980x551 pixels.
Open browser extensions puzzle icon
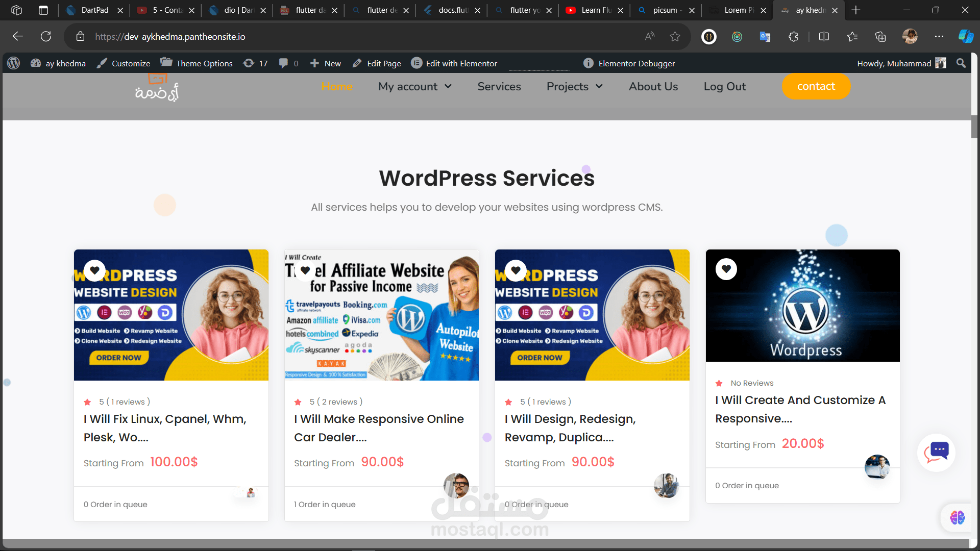(793, 36)
